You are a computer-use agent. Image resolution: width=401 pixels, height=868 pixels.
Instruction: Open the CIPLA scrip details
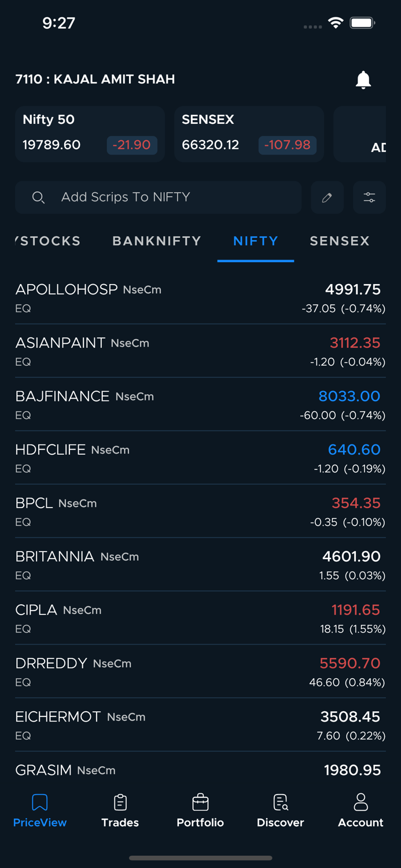pyautogui.click(x=200, y=618)
